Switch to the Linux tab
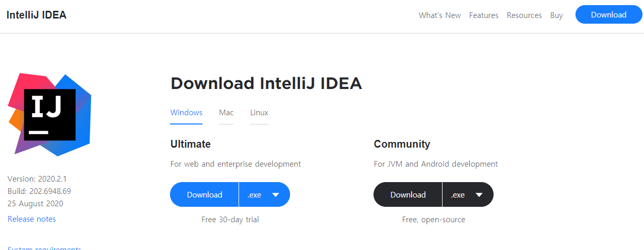644x250 pixels. click(x=259, y=113)
